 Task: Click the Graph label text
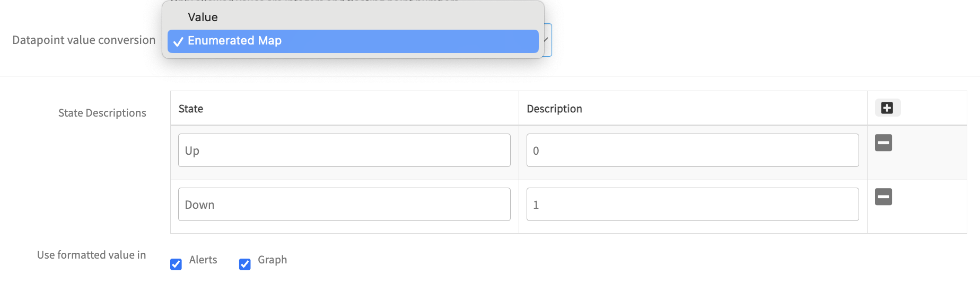[272, 260]
